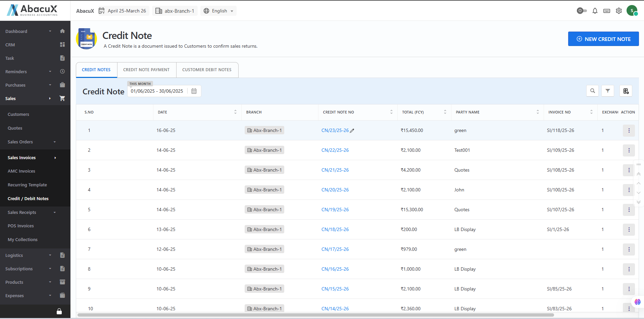This screenshot has width=644, height=319.
Task: Expand the Sales Orders submenu
Action: point(55,142)
